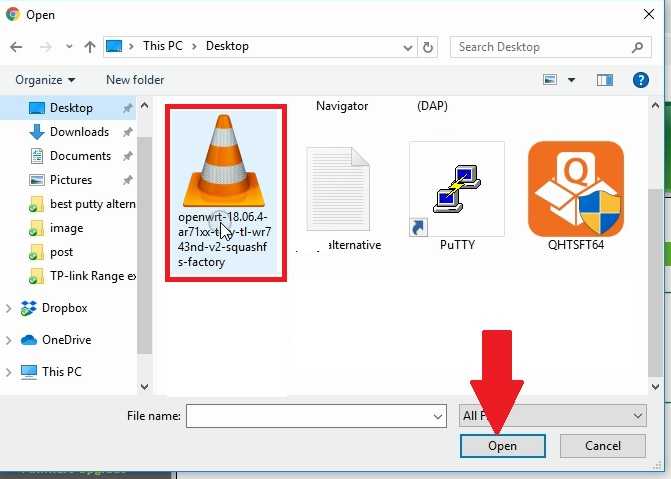Image resolution: width=671 pixels, height=479 pixels.
Task: Click the QHTSFT64 file label
Action: click(576, 245)
